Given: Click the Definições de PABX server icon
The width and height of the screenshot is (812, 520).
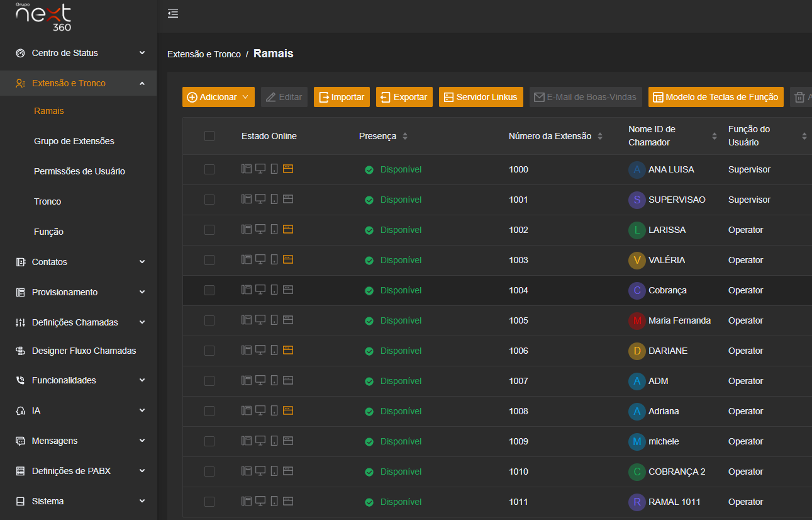Looking at the screenshot, I should click(20, 471).
